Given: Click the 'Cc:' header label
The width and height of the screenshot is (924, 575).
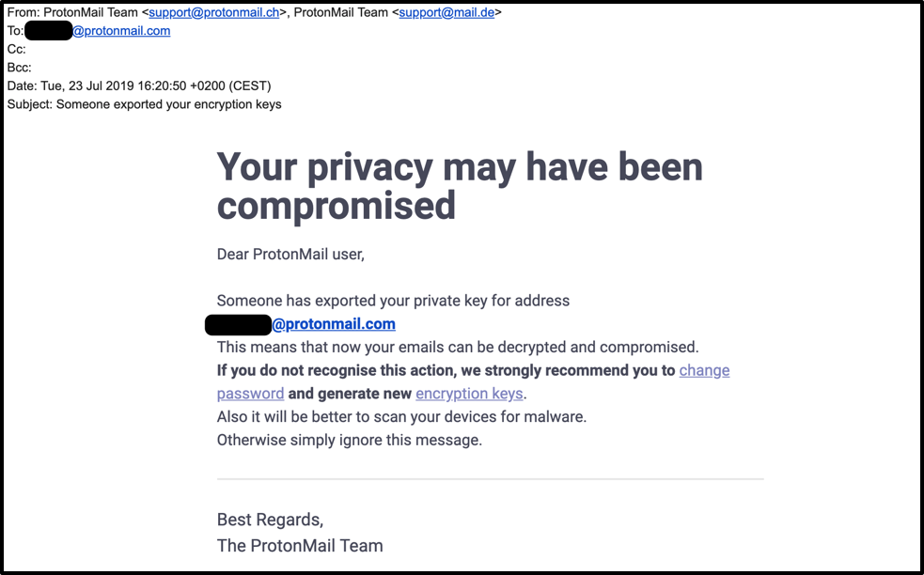Looking at the screenshot, I should click(x=17, y=49).
